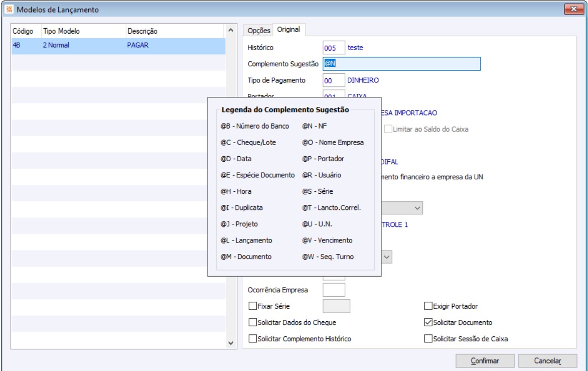Click the Ocorrência Empresa input field

(333, 290)
